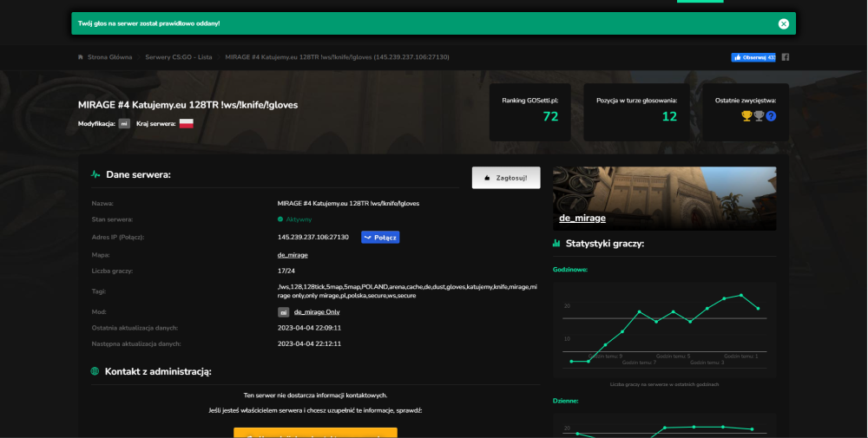868x438 pixels.
Task: Click the server tags list text
Action: [407, 291]
